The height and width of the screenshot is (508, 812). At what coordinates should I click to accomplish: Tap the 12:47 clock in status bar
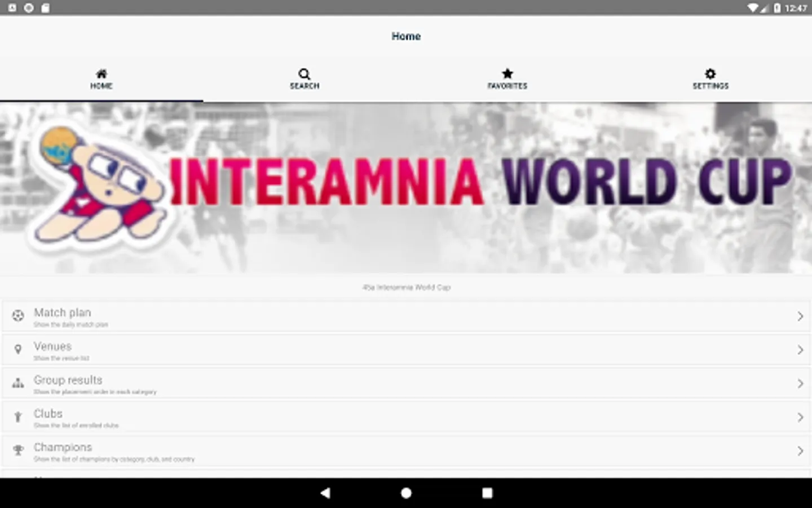point(796,8)
